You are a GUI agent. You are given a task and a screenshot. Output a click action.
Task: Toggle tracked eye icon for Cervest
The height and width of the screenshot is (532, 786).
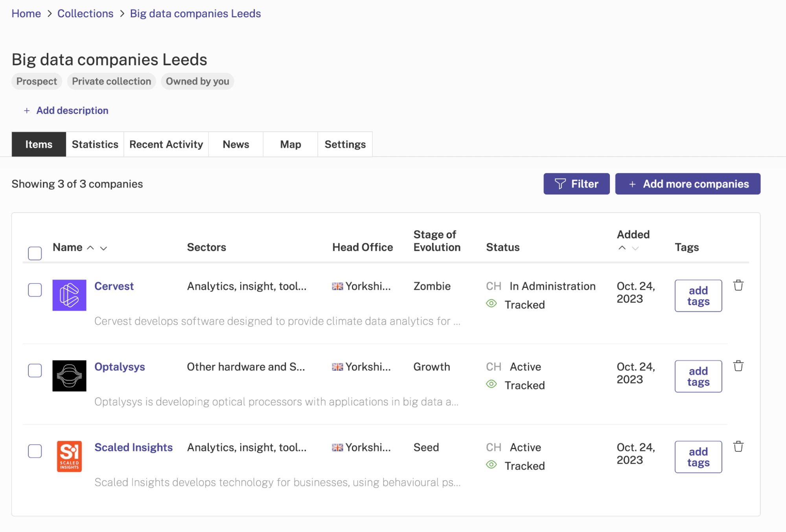pyautogui.click(x=491, y=304)
